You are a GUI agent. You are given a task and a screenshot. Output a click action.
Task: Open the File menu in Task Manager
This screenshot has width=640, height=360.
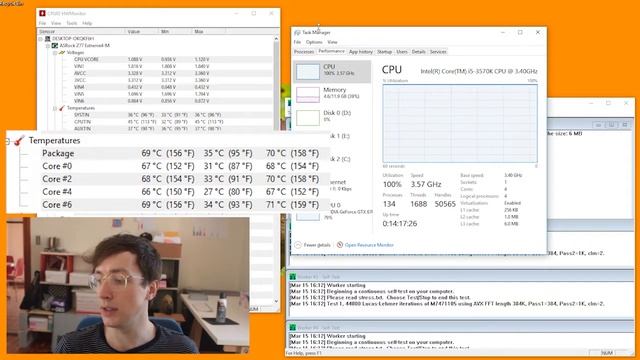coord(297,42)
